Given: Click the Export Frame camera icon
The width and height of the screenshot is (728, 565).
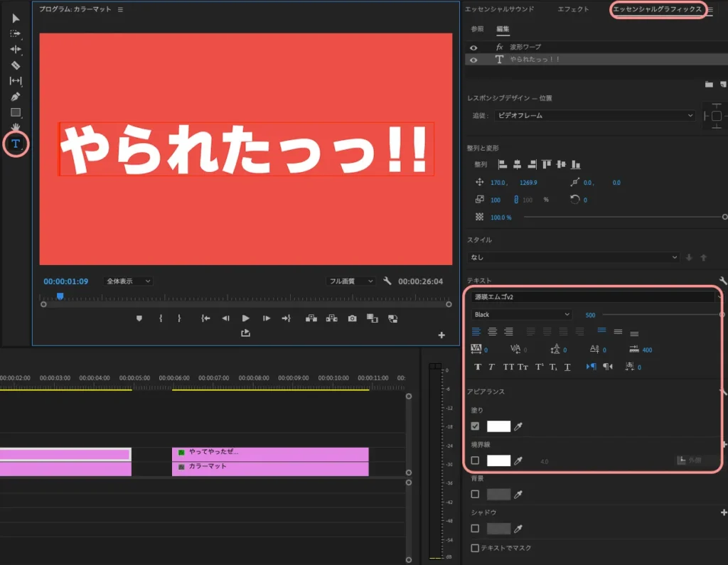Looking at the screenshot, I should (351, 318).
